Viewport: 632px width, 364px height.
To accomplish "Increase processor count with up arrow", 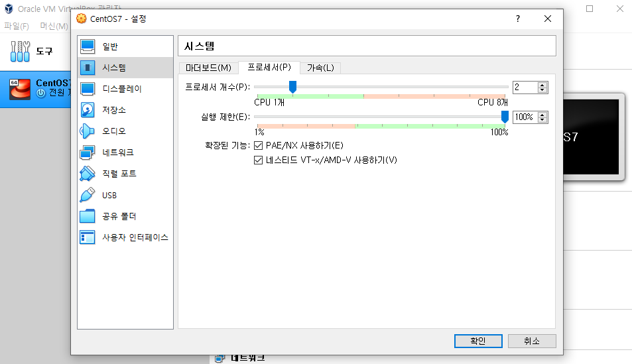I will click(x=542, y=85).
